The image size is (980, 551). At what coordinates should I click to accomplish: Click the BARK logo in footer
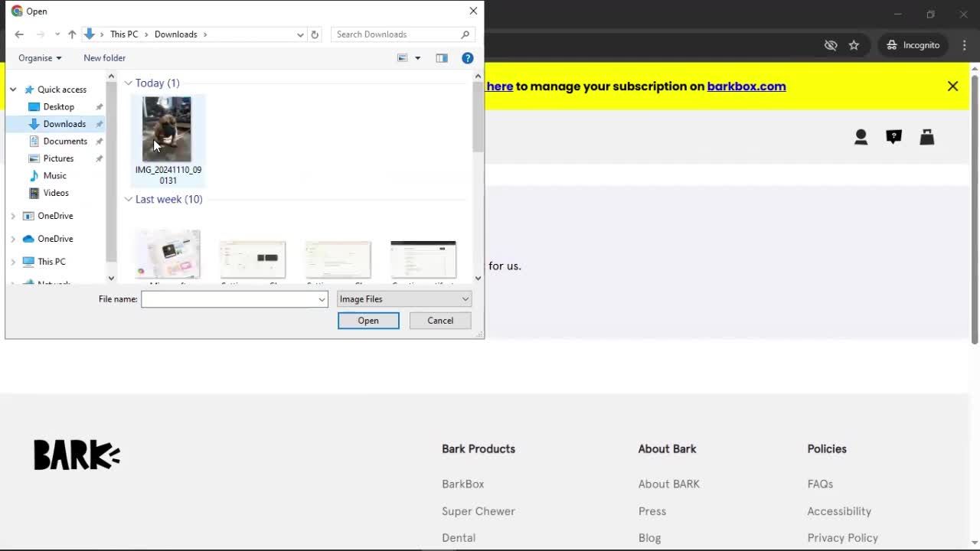click(77, 455)
